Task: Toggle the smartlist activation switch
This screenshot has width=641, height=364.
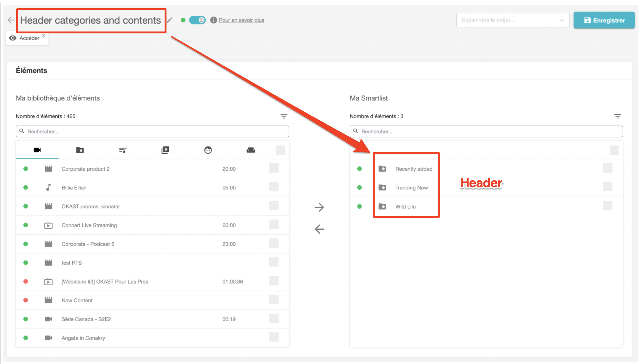Action: pyautogui.click(x=197, y=20)
